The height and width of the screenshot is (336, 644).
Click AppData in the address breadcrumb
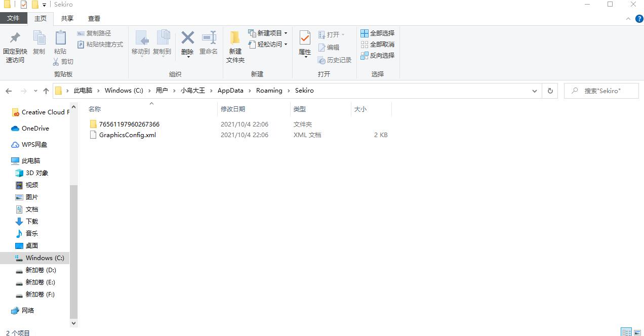pyautogui.click(x=230, y=91)
